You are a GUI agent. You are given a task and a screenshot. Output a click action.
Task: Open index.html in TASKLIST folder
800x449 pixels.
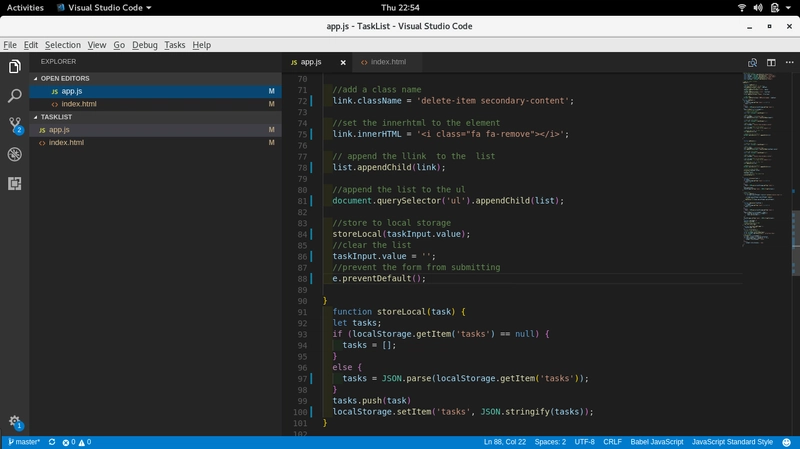point(155,143)
